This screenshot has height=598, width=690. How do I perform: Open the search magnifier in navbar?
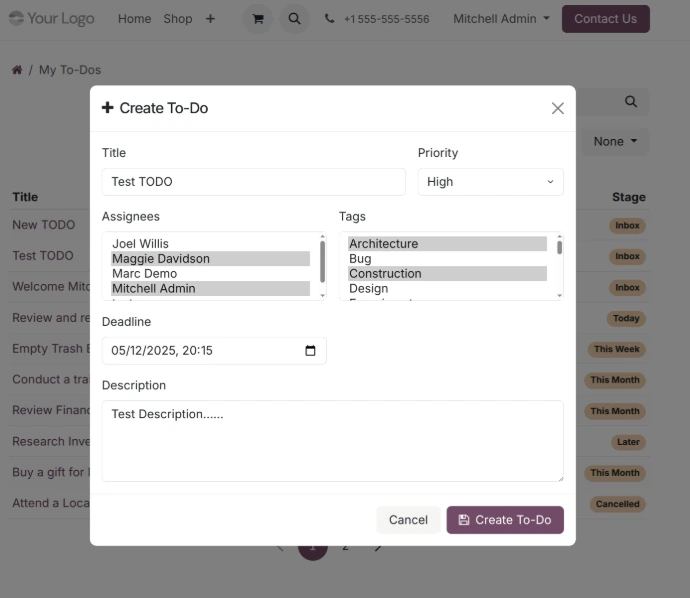pos(294,19)
